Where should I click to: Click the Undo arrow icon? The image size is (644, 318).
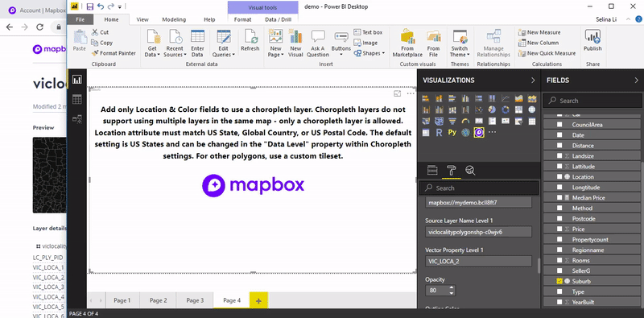click(101, 6)
